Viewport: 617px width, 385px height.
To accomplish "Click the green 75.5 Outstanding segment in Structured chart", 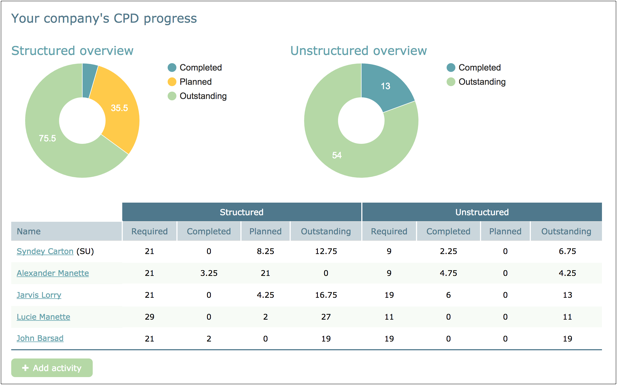I will pyautogui.click(x=46, y=139).
